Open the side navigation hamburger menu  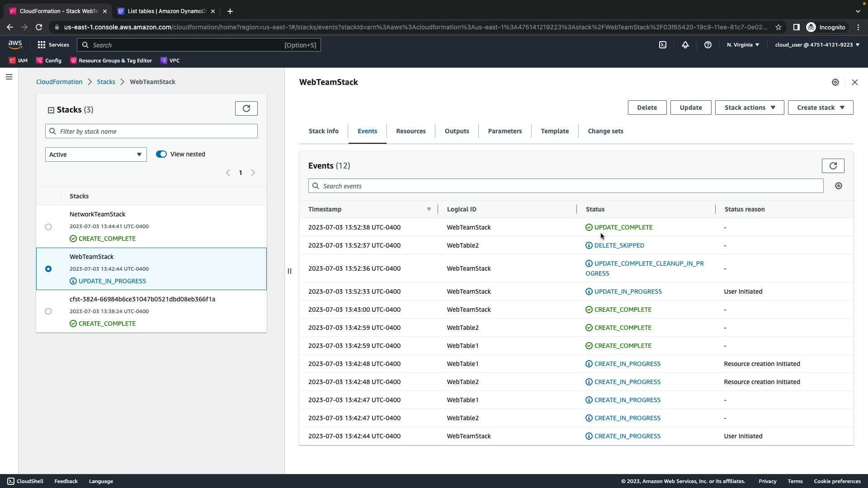tap(9, 77)
